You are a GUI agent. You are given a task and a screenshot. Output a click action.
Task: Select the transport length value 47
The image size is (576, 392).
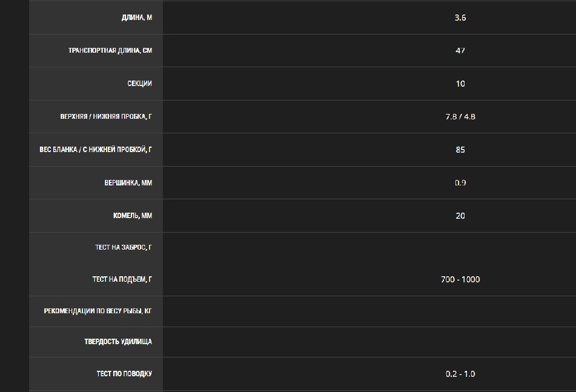point(460,51)
